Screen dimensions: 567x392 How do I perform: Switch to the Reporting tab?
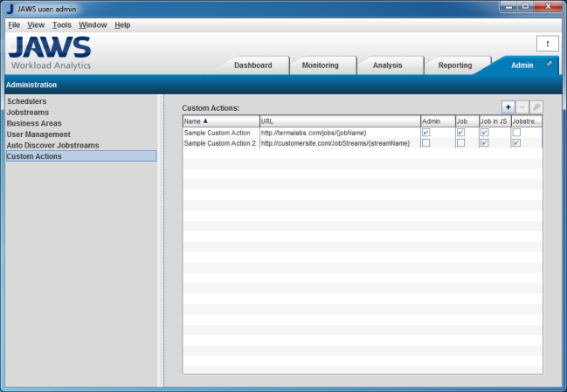(x=455, y=65)
